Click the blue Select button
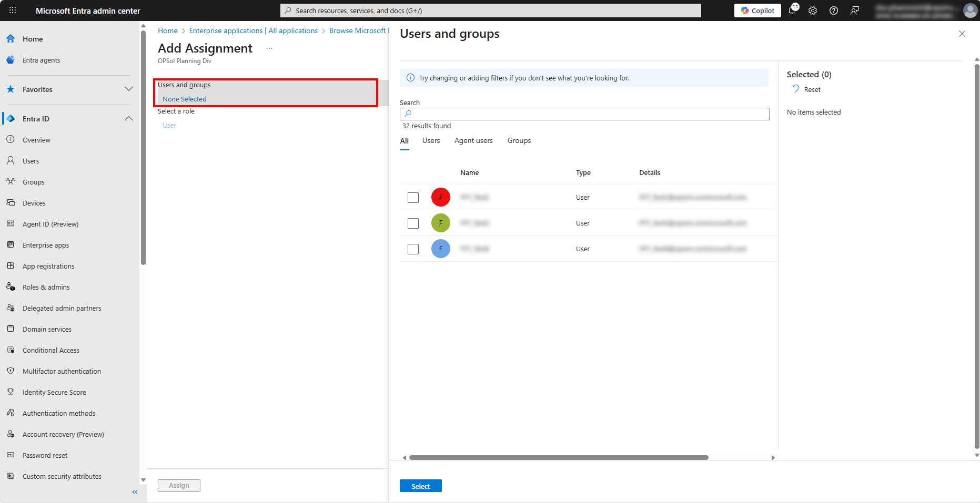 tap(420, 486)
